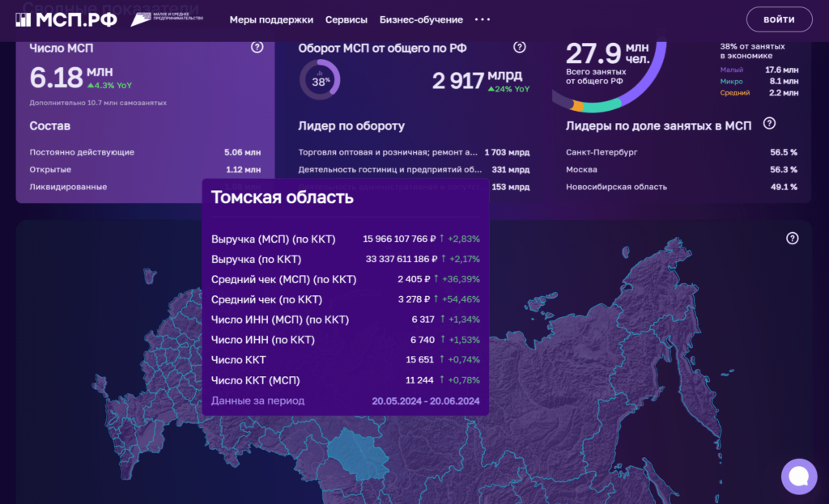Click the map help question icon
Image resolution: width=829 pixels, height=504 pixels.
coord(792,238)
